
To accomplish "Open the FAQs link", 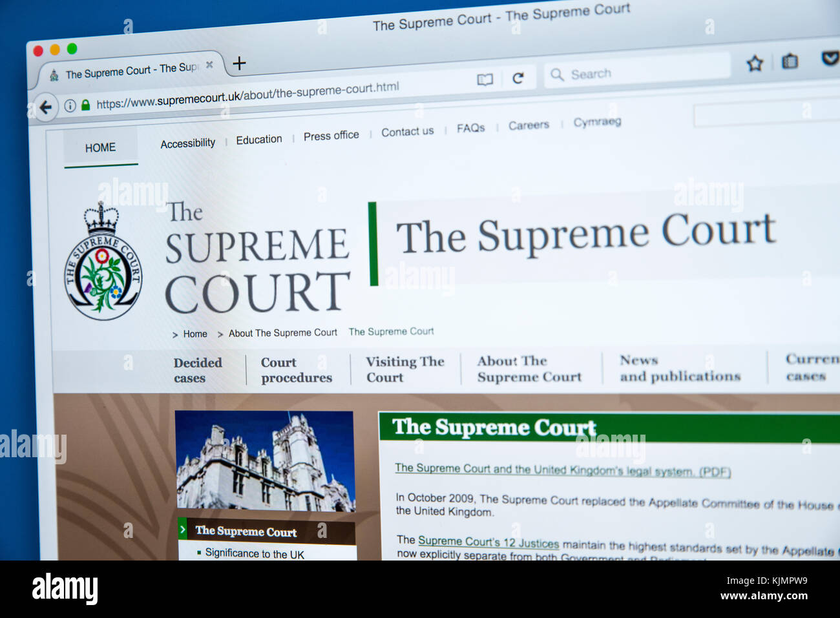I will (471, 128).
